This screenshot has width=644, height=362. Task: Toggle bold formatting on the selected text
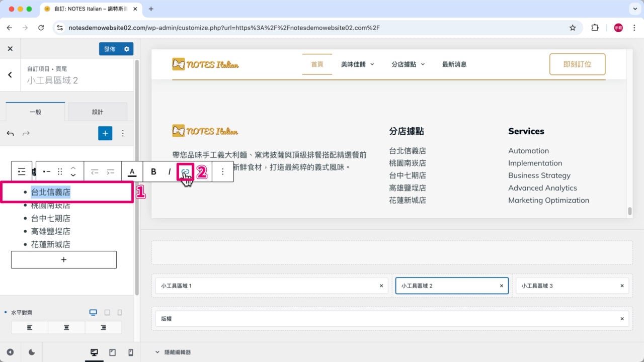coord(153,171)
